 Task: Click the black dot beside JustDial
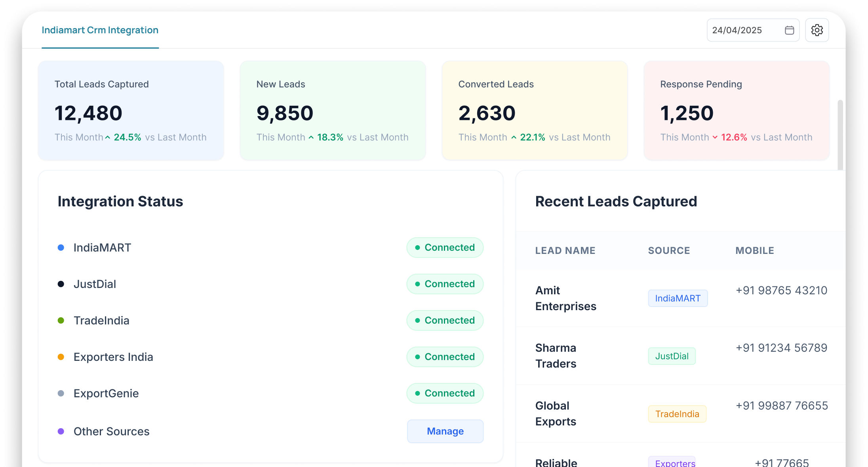pyautogui.click(x=61, y=284)
